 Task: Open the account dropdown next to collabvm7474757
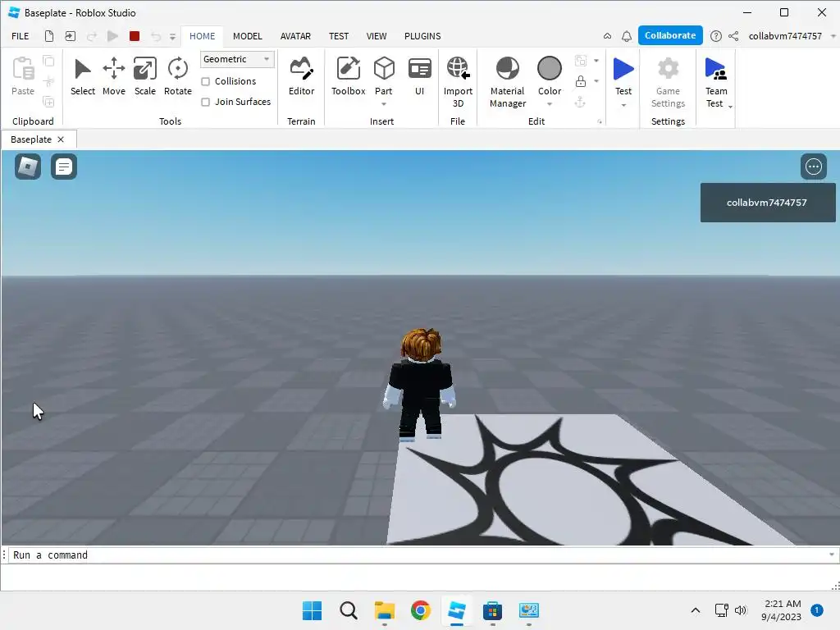(x=833, y=36)
